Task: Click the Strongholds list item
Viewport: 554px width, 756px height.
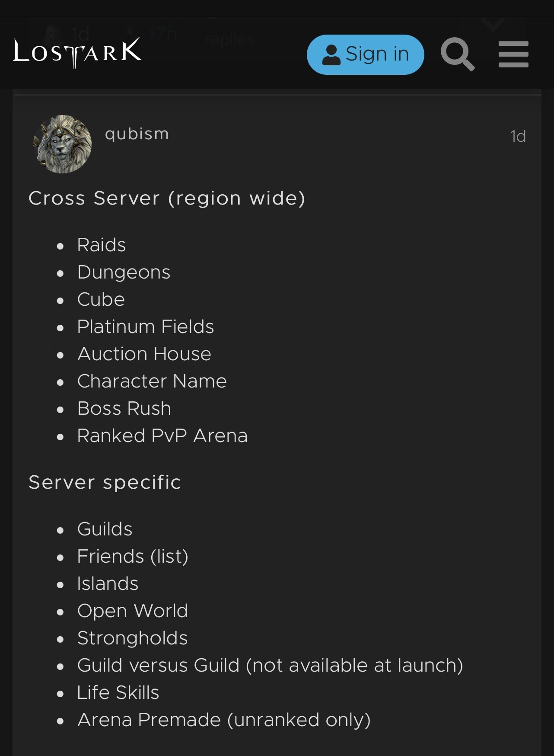Action: (x=133, y=638)
